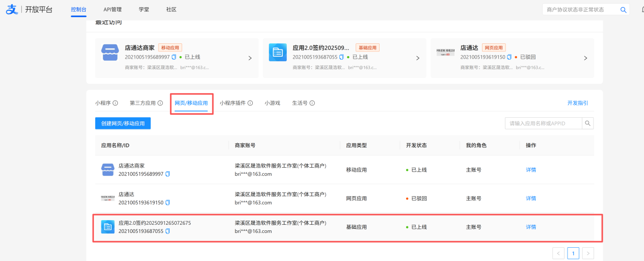Click info icon next to 生活号 tab
This screenshot has height=261, width=644.
click(x=312, y=103)
